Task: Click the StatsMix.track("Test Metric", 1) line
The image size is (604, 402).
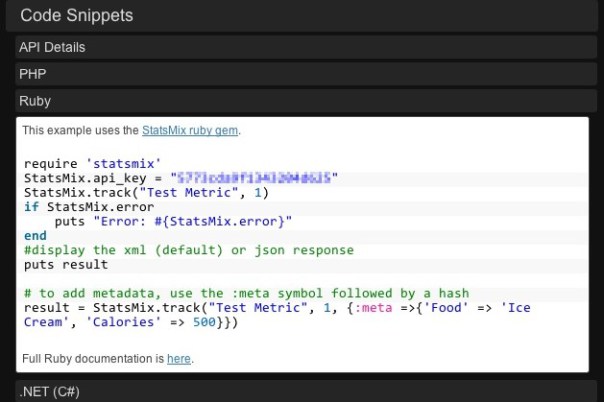Action: coord(146,193)
